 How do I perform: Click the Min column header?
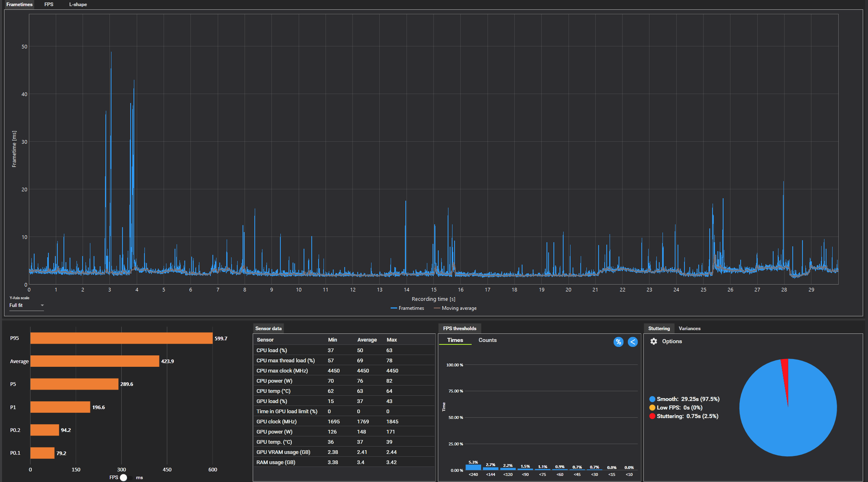[332, 340]
